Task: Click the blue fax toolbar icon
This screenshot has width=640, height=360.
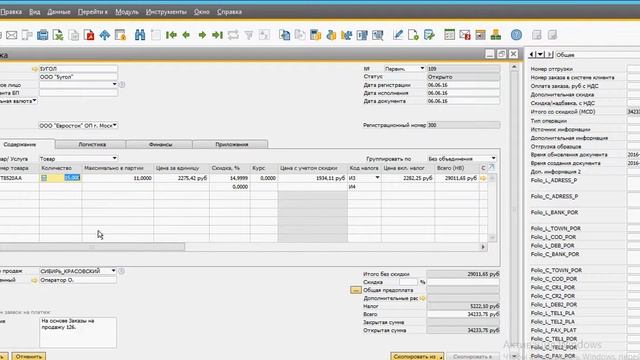Action: coord(42,35)
